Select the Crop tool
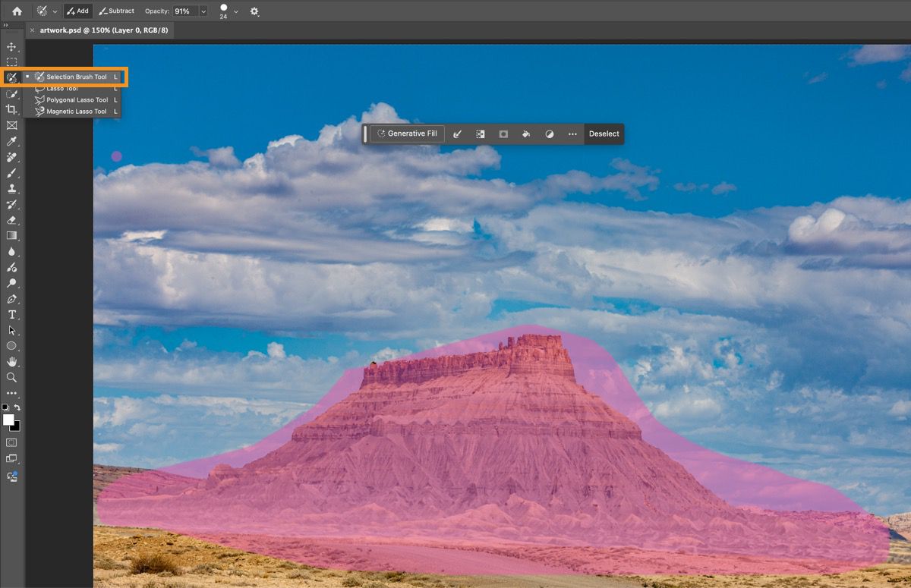This screenshot has height=588, width=911. 11,109
